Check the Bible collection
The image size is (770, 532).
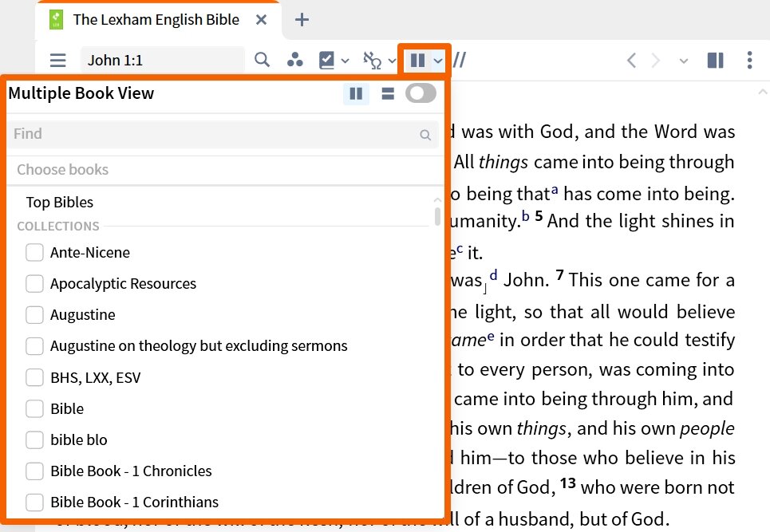click(x=34, y=408)
